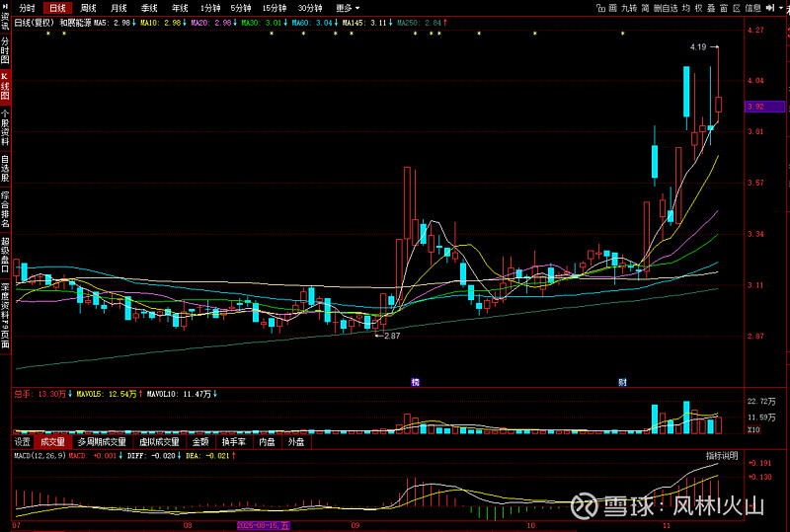Click the highlighted date 2025-08-15 label
Screen dimensions: 790x532
[x=263, y=525]
